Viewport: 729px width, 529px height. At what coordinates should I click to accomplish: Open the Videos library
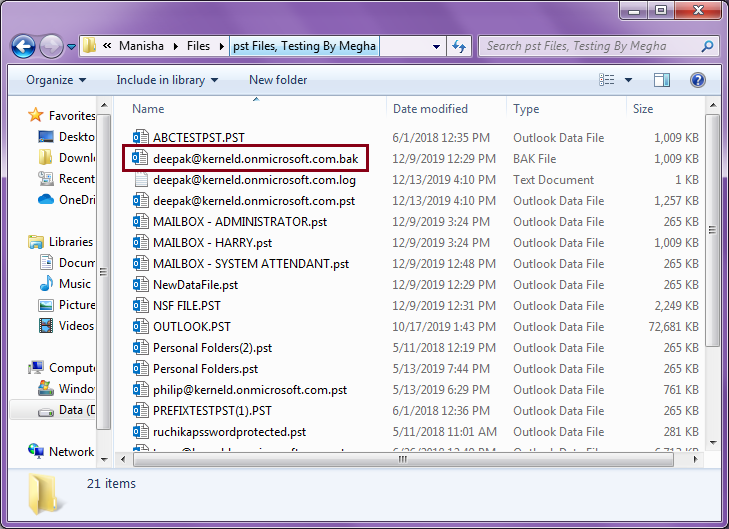pos(66,325)
